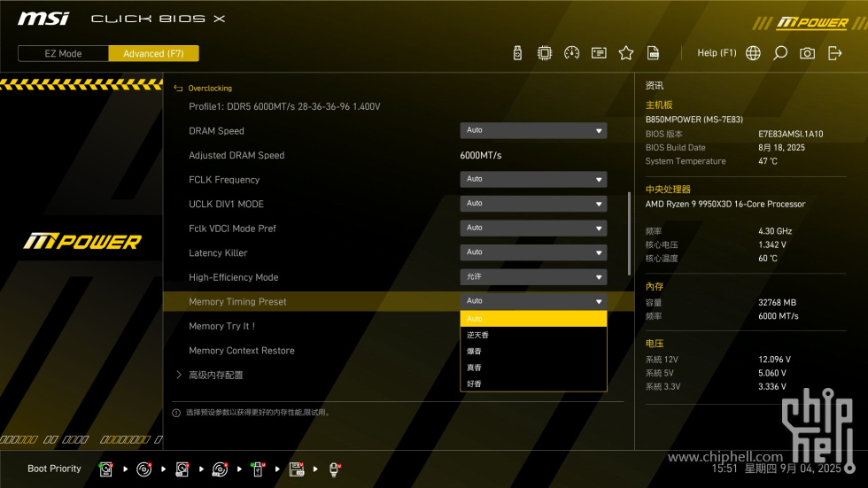
Task: Open the Fclk VDCI Mode Pref dropdown
Action: 533,228
